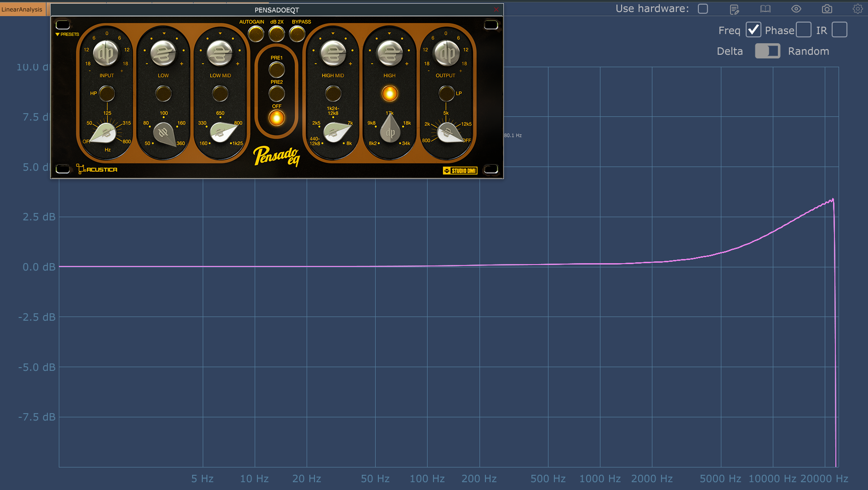This screenshot has width=868, height=490.
Task: Toggle the dB 2X button
Action: pyautogui.click(x=276, y=34)
